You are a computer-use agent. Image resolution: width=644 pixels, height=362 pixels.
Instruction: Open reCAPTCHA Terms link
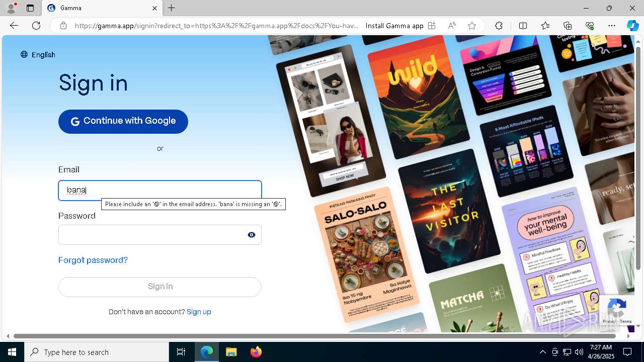[626, 322]
